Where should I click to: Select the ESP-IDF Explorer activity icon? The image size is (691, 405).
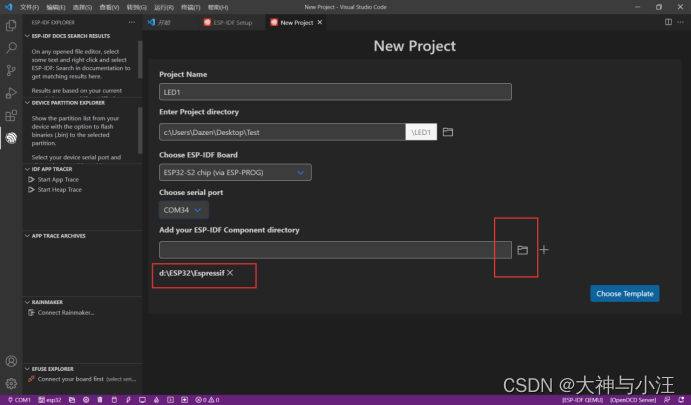pyautogui.click(x=11, y=138)
